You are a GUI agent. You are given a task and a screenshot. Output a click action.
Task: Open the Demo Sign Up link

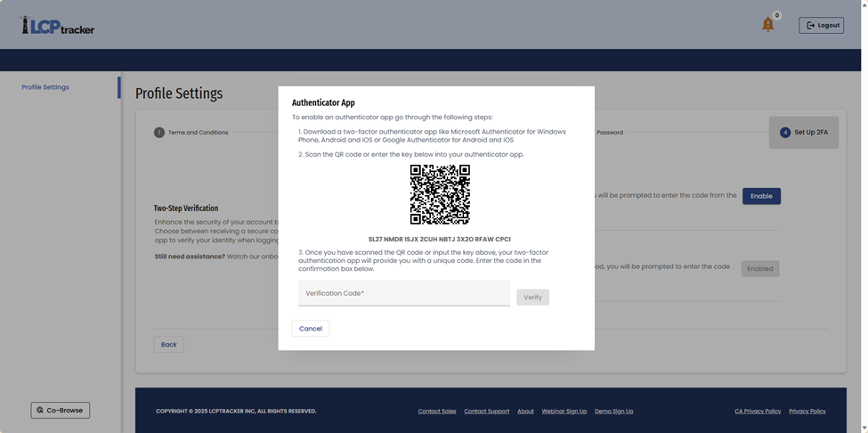pos(614,412)
